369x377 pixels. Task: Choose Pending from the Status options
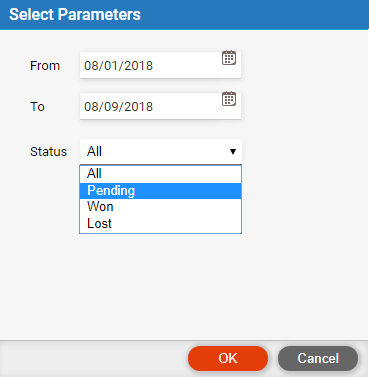pos(160,191)
